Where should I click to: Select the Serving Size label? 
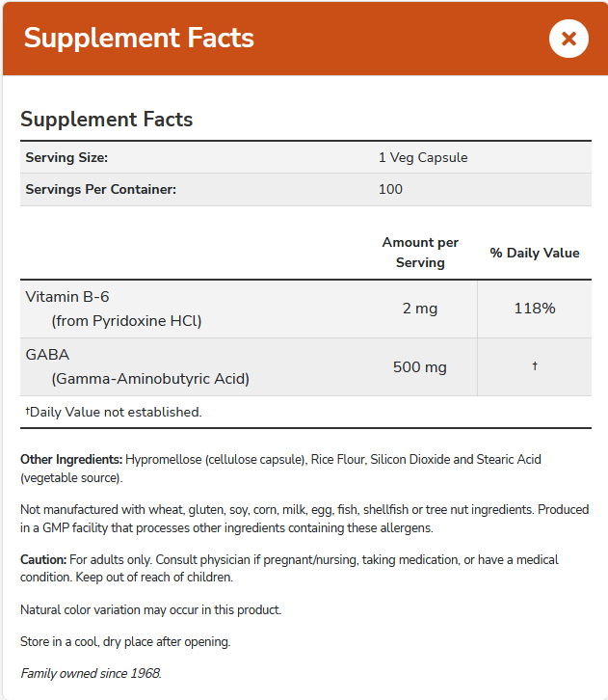pyautogui.click(x=66, y=157)
